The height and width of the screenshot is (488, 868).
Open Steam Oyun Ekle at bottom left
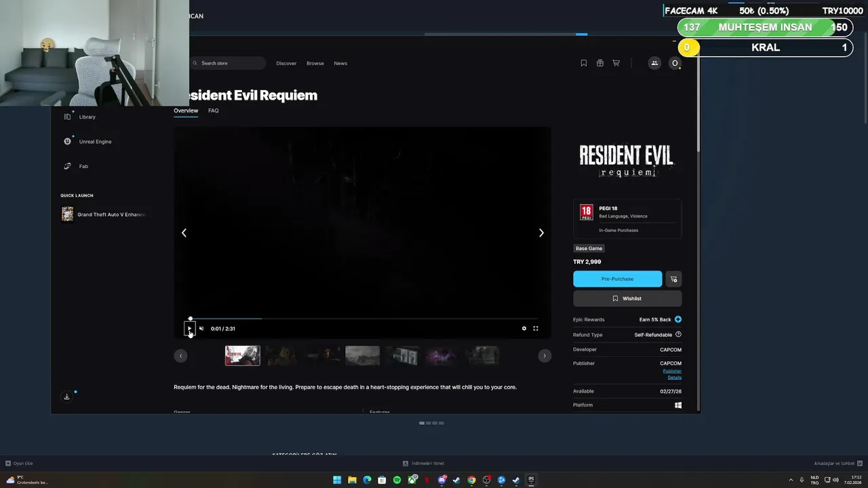click(x=19, y=464)
